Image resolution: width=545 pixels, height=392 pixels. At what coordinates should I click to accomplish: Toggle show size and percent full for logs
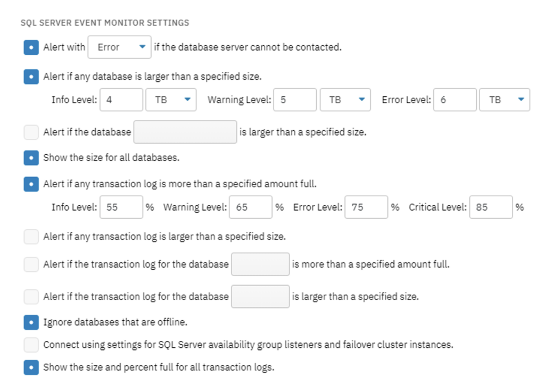[31, 368]
